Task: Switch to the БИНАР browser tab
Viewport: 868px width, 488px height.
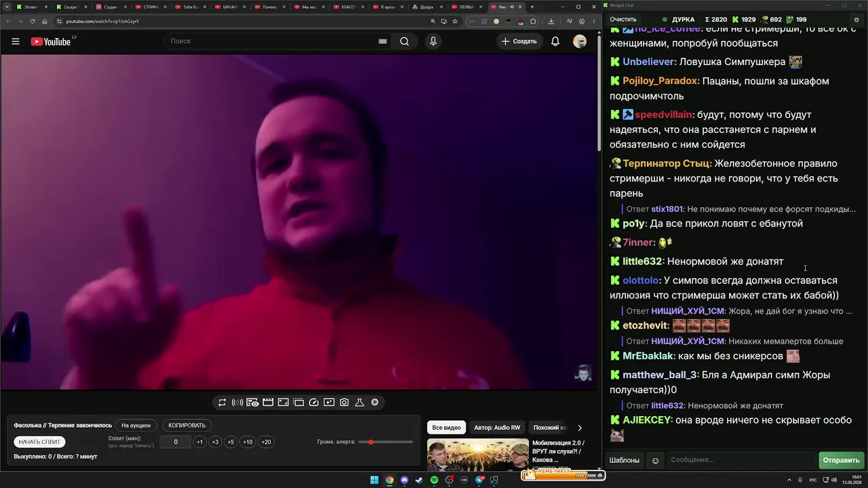Action: [x=229, y=7]
